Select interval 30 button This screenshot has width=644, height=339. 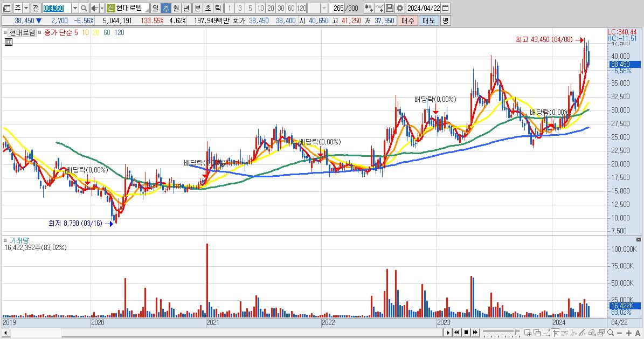[281, 8]
